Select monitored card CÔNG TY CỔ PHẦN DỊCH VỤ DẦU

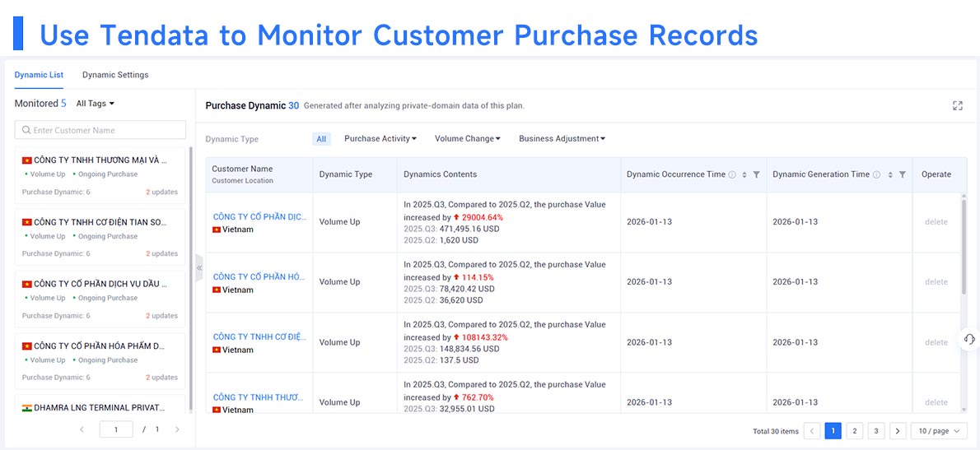click(x=100, y=299)
